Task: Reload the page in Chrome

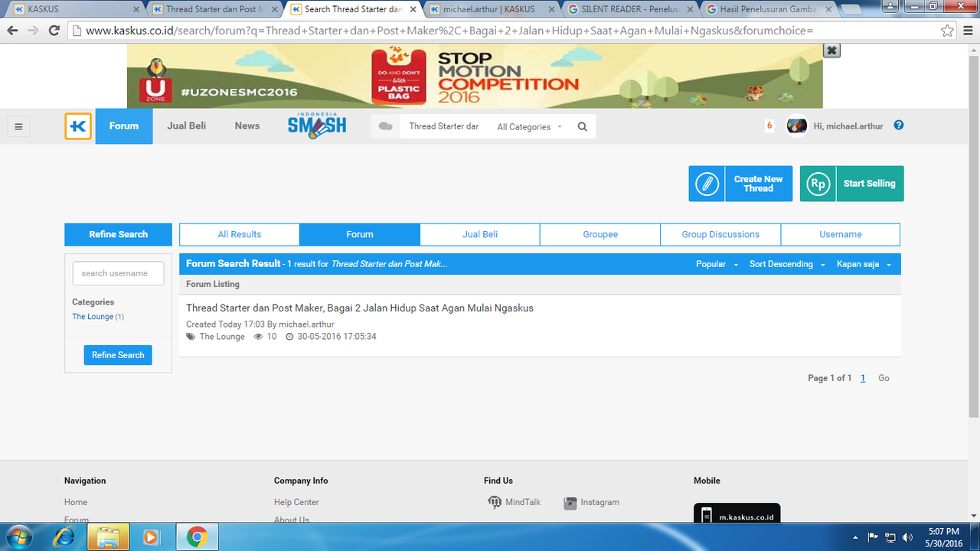Action: click(x=54, y=31)
